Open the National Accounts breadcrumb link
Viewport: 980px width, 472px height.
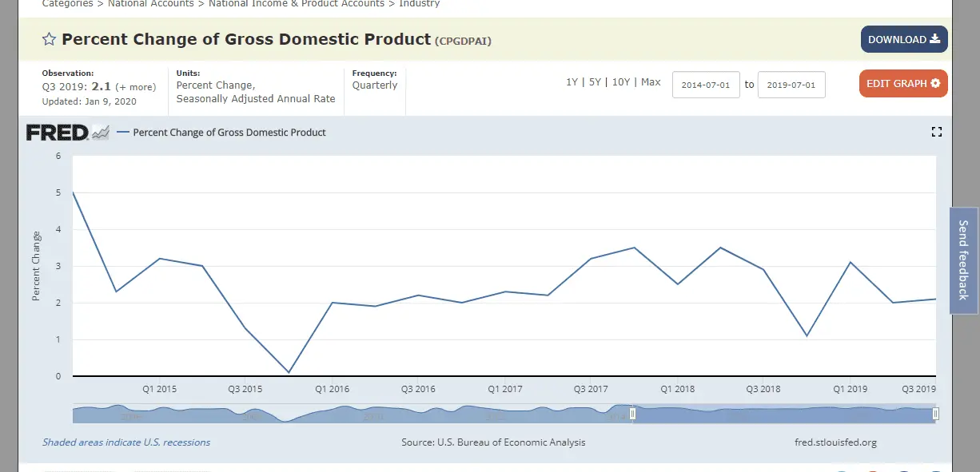click(150, 4)
